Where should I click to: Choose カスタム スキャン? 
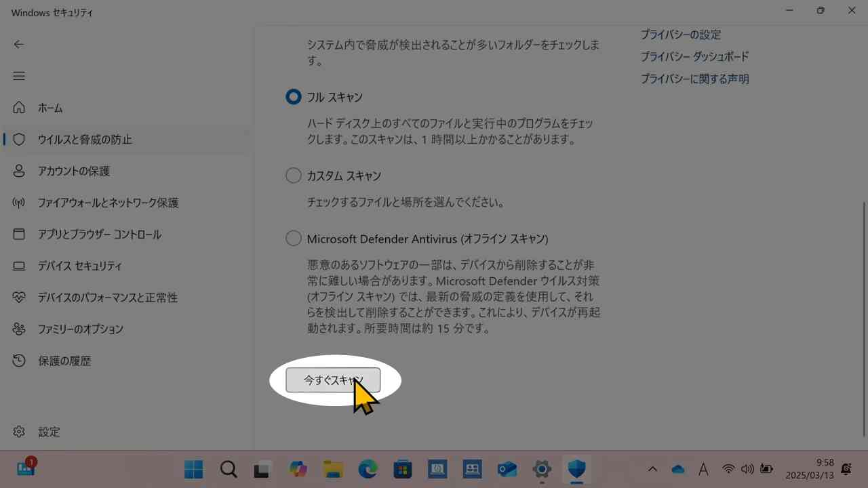[293, 175]
